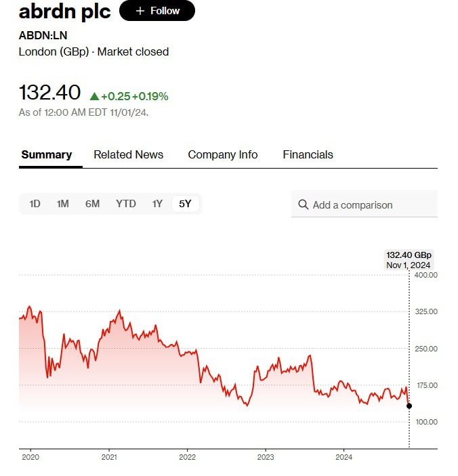Go to the Company Info tab

click(222, 154)
